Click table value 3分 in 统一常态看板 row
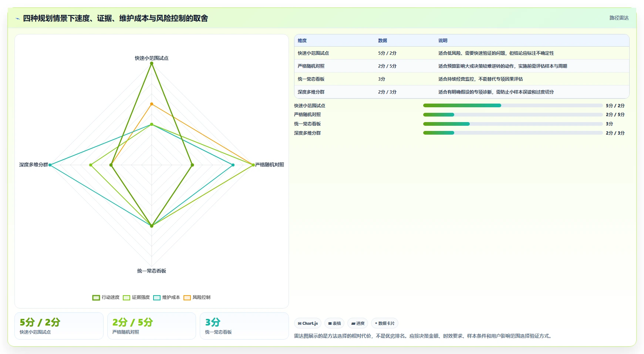This screenshot has width=644, height=354. 382,79
